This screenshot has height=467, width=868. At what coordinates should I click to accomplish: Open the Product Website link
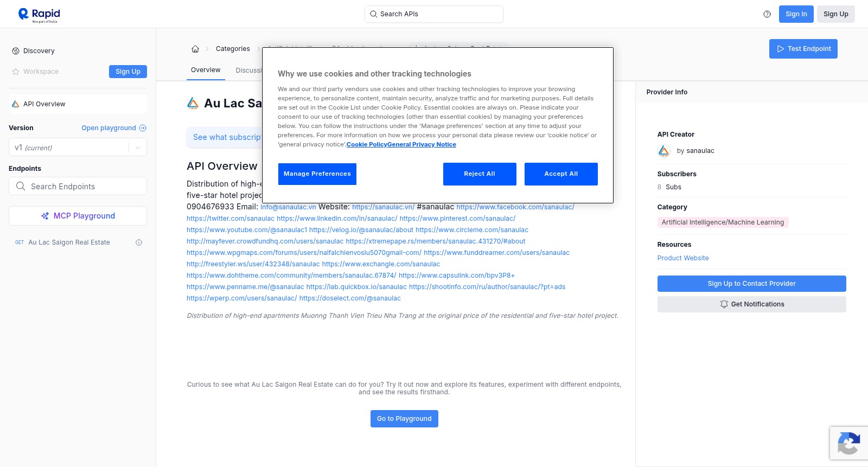(683, 258)
